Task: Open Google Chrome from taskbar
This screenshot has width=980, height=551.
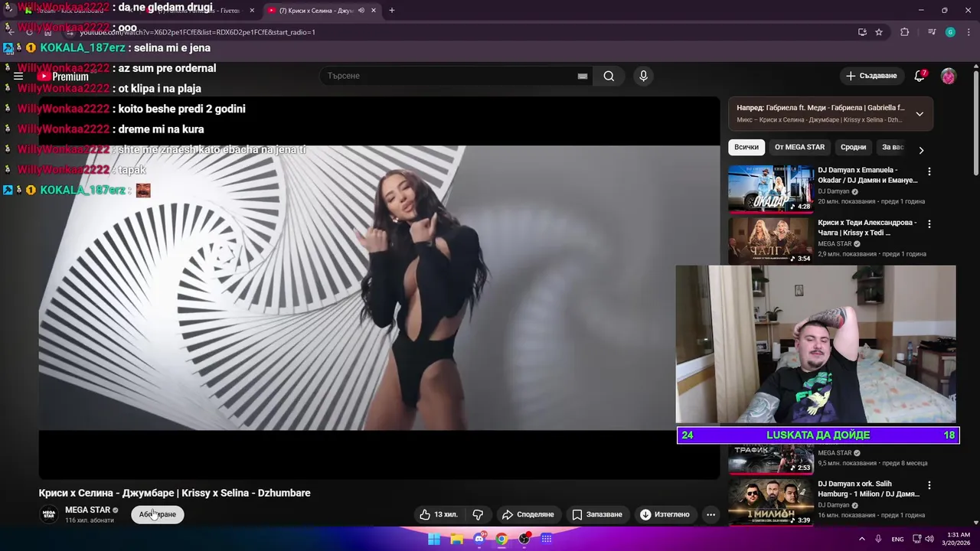Action: pyautogui.click(x=501, y=539)
